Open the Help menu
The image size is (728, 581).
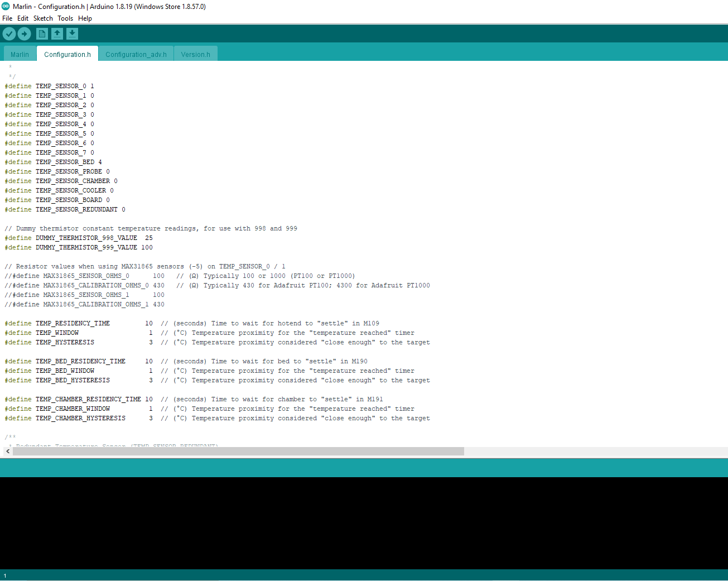click(x=85, y=18)
